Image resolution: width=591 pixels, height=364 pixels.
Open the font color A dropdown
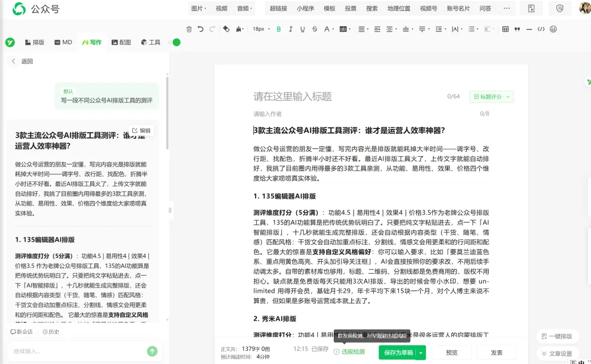pos(328,29)
